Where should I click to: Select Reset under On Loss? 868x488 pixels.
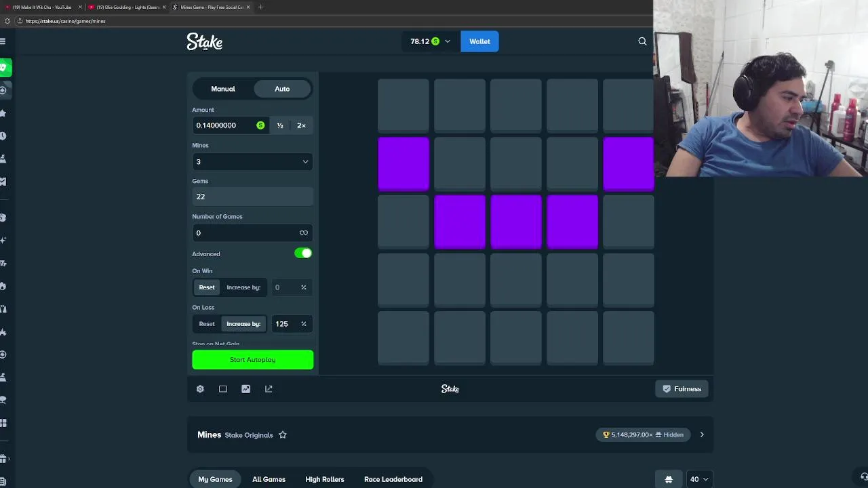[x=207, y=324]
